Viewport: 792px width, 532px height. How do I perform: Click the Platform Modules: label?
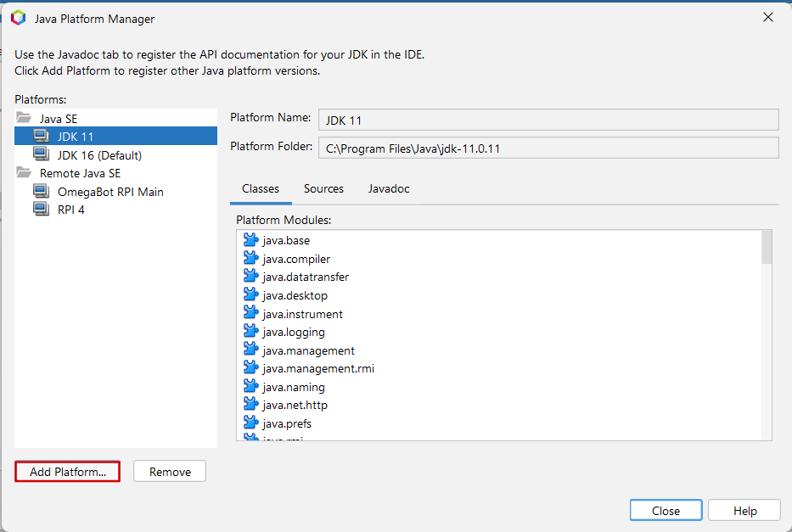pos(284,220)
